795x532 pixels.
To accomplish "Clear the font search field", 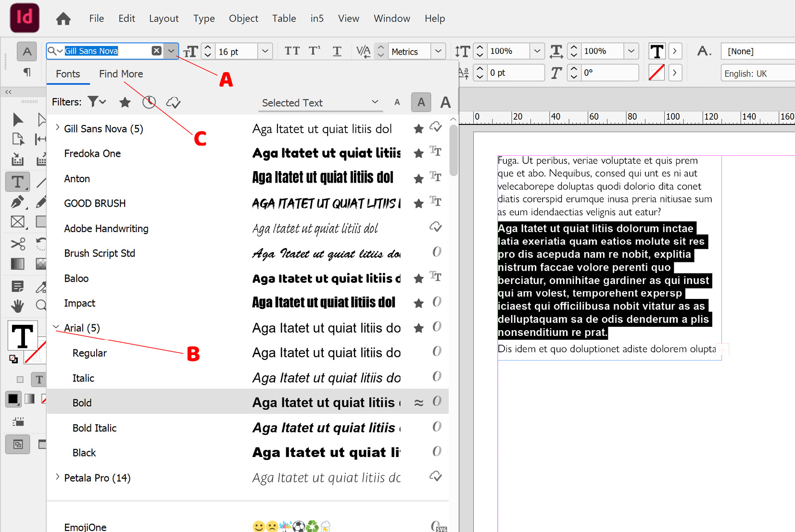I will coord(156,51).
